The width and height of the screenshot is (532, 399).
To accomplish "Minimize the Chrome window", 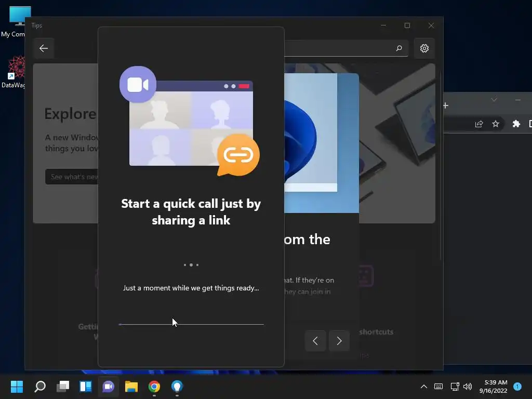I will (518, 100).
